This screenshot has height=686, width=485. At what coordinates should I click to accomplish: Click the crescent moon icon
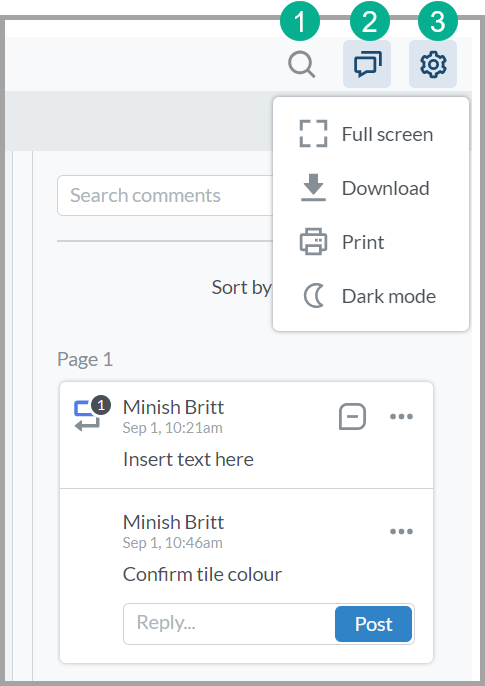pos(314,296)
